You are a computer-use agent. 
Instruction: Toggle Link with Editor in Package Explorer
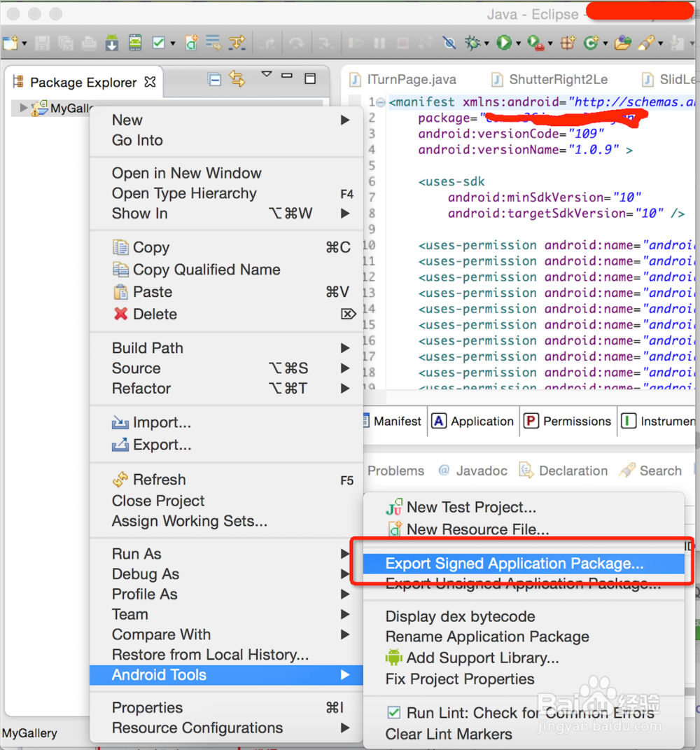(x=237, y=78)
